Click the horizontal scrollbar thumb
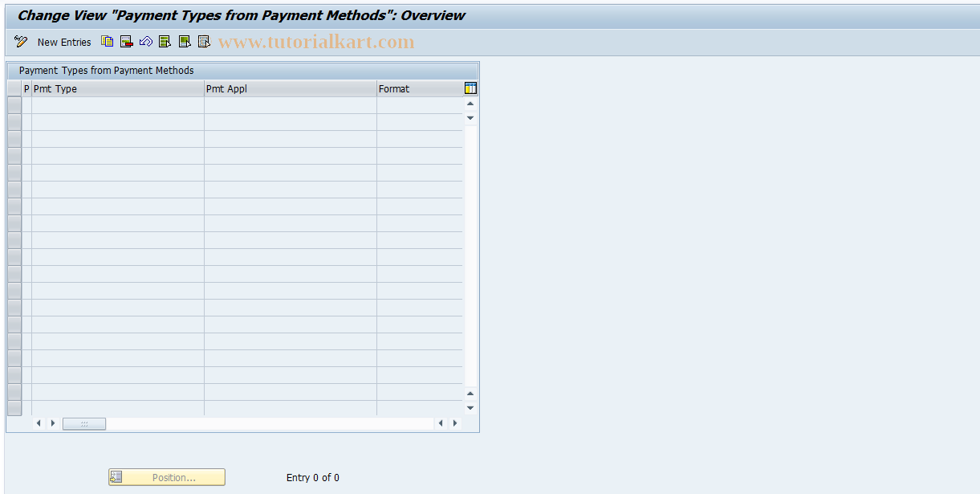Screen dimensions: 980x494 (x=84, y=423)
